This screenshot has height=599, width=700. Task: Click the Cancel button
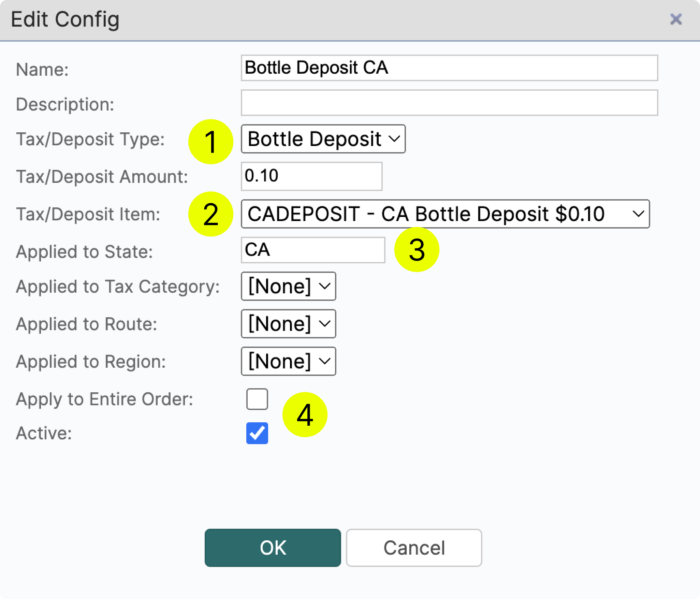414,548
